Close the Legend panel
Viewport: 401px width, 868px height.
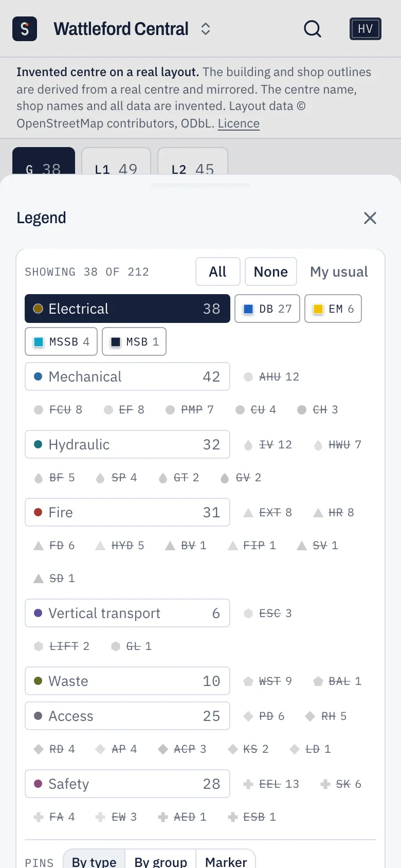click(x=370, y=218)
